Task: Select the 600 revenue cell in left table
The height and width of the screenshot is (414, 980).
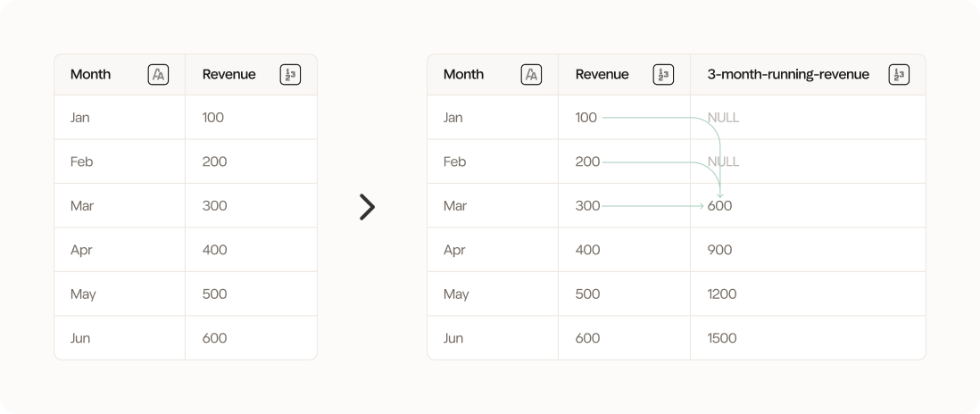Action: (215, 338)
